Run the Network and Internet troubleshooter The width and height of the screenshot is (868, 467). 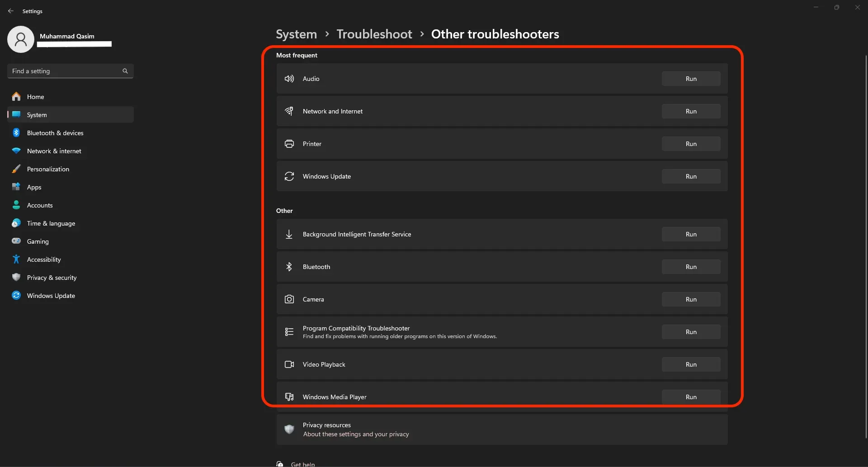(691, 111)
